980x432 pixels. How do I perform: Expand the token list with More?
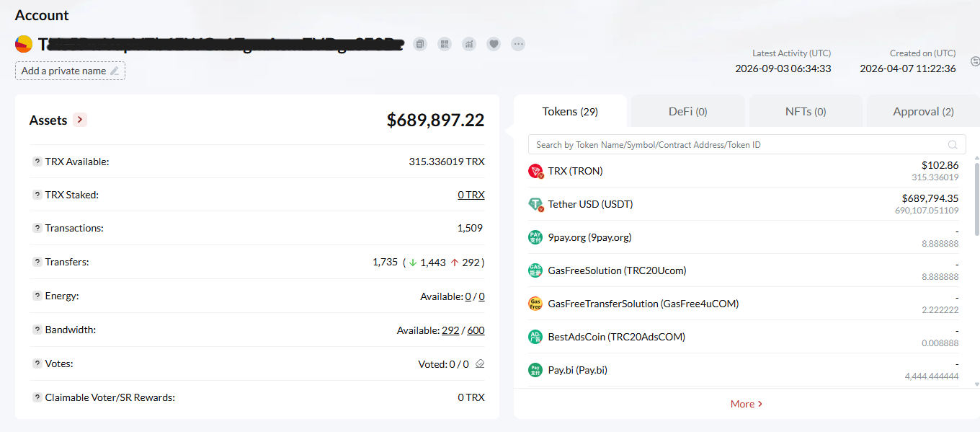click(747, 404)
